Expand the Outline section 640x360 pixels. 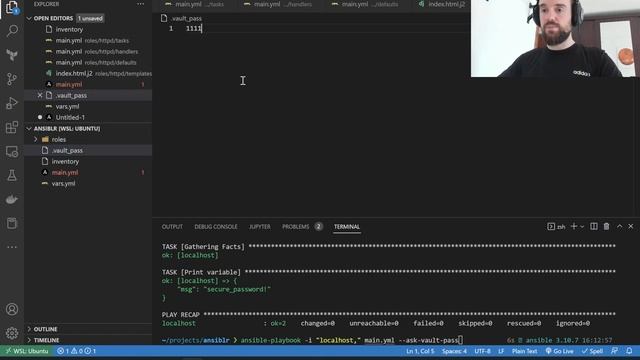click(x=45, y=329)
